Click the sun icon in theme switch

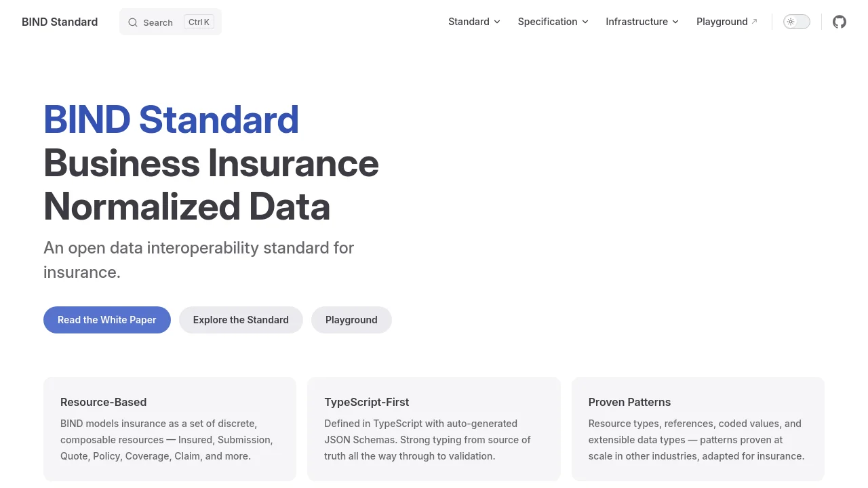point(791,22)
